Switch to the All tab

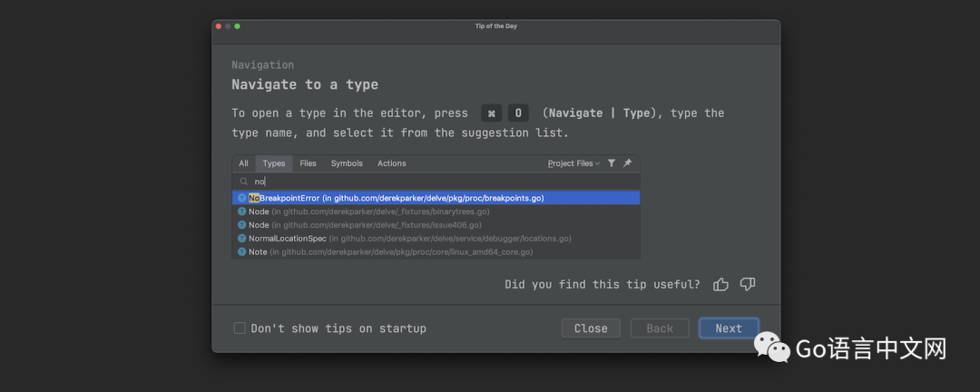tap(243, 163)
